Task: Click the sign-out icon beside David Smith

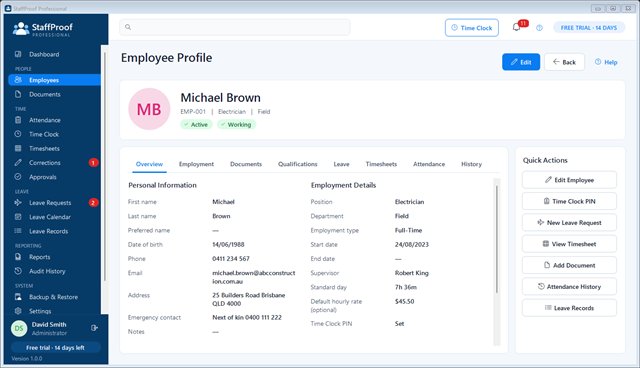Action: coord(94,328)
